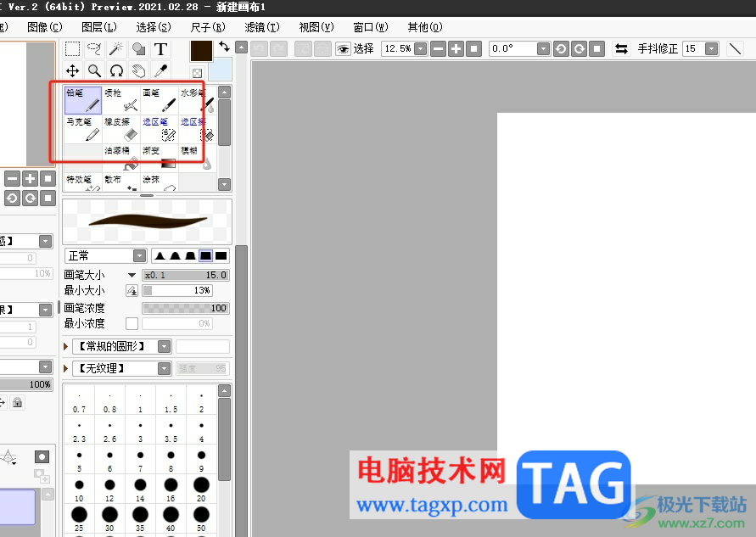Toggle pressure option beside 最小大小

click(x=132, y=291)
